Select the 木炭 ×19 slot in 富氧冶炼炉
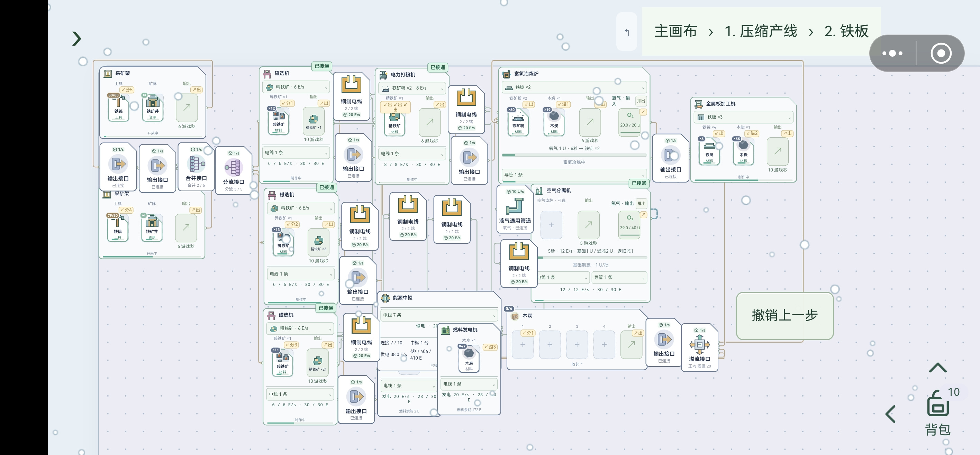 [554, 121]
